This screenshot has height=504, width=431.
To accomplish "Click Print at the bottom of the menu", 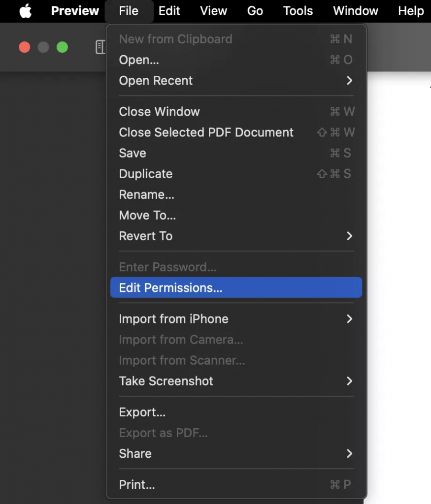I will point(137,484).
